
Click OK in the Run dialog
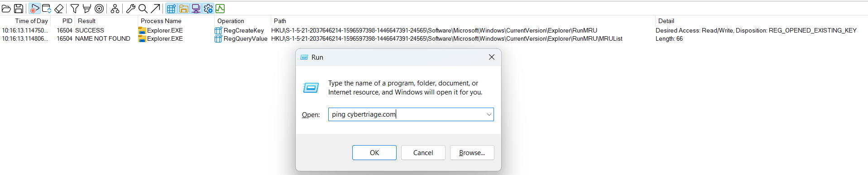point(374,153)
